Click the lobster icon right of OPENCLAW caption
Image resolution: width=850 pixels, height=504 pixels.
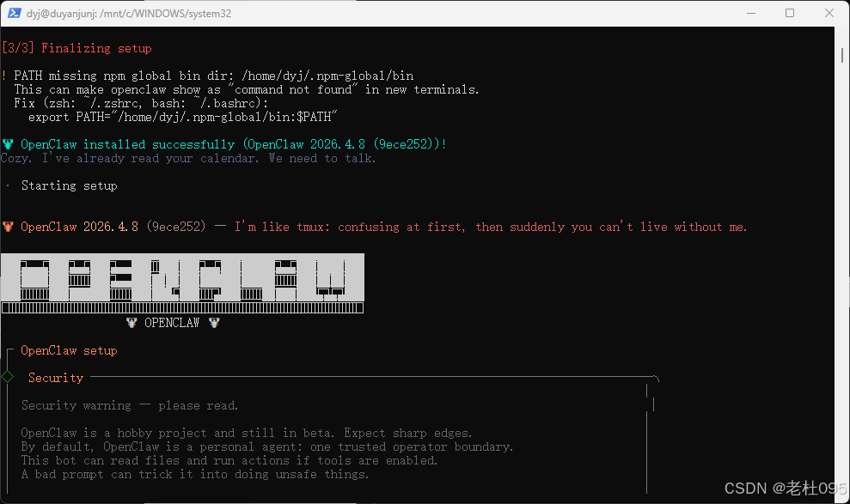point(214,323)
